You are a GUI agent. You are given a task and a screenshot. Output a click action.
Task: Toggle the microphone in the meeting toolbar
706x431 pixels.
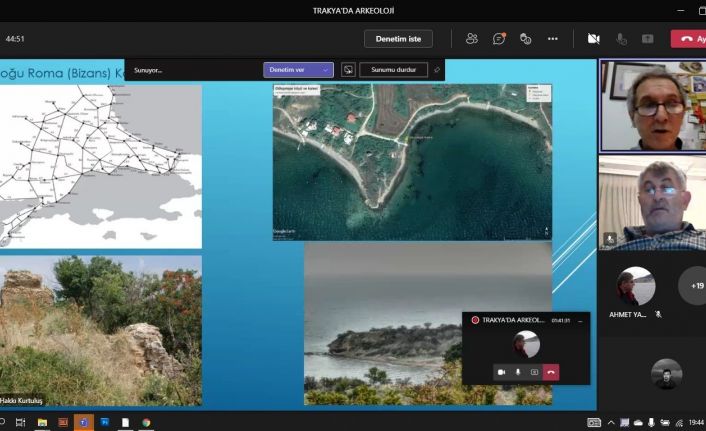621,39
